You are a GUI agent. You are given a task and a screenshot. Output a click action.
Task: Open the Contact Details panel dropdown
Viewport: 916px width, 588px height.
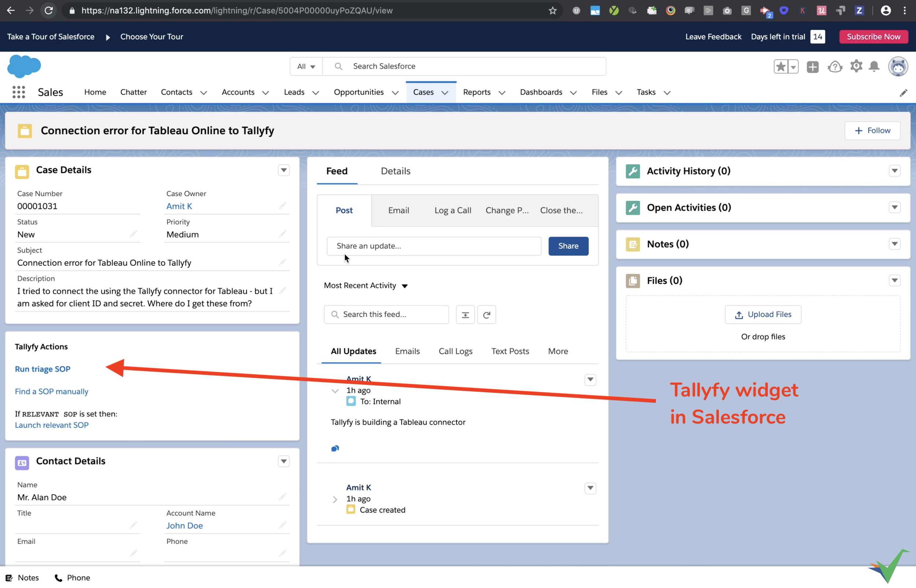(284, 461)
